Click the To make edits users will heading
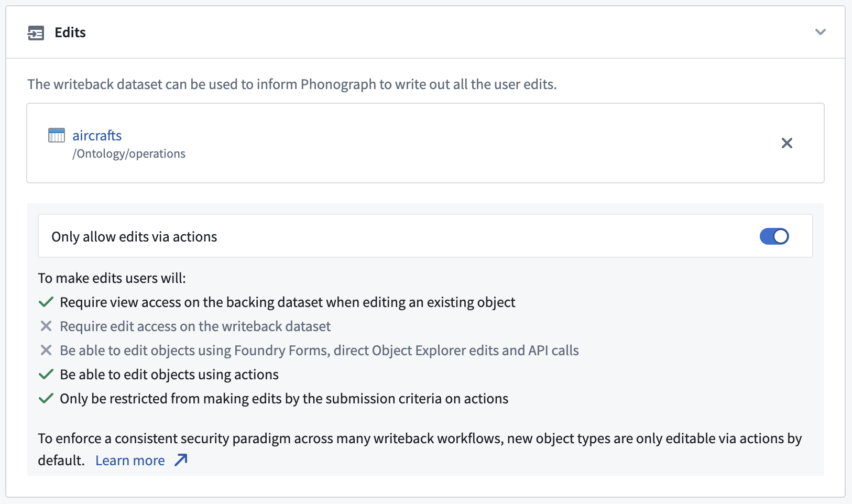Screen dimensions: 852x504 [112, 278]
